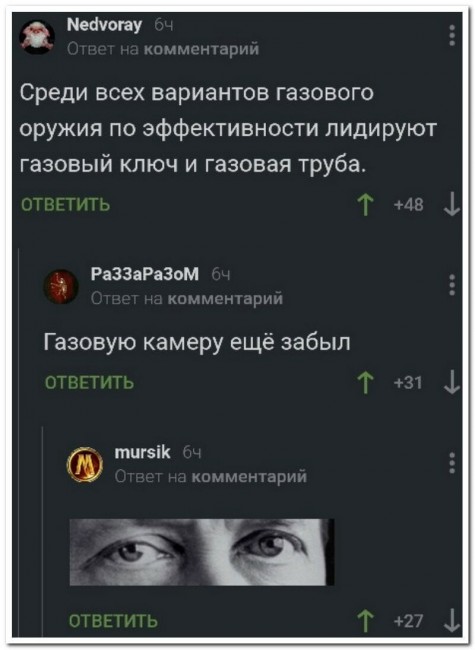This screenshot has width=475, height=650.
Task: Open three-dot menu on mursik's comment
Action: pyautogui.click(x=452, y=463)
